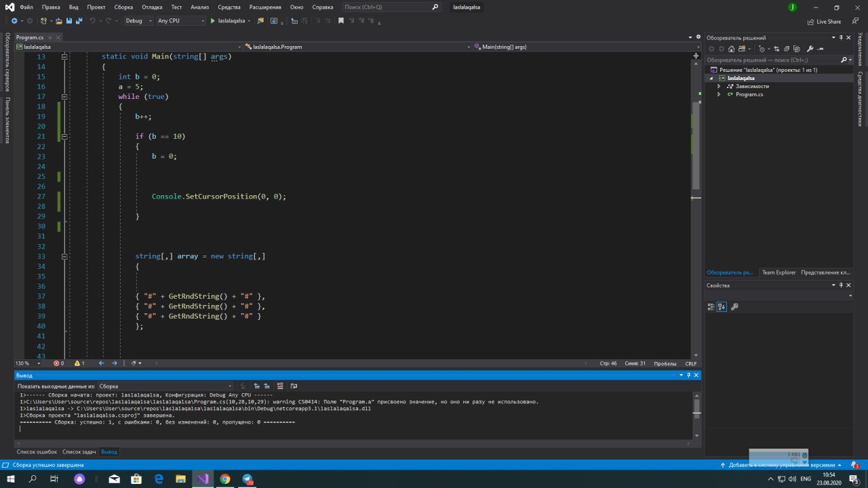
Task: Open Solution Explorer properties wrench icon
Action: click(808, 49)
